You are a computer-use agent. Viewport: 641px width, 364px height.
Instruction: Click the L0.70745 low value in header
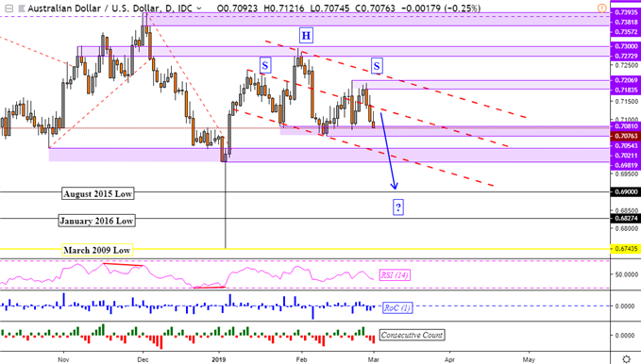[330, 8]
